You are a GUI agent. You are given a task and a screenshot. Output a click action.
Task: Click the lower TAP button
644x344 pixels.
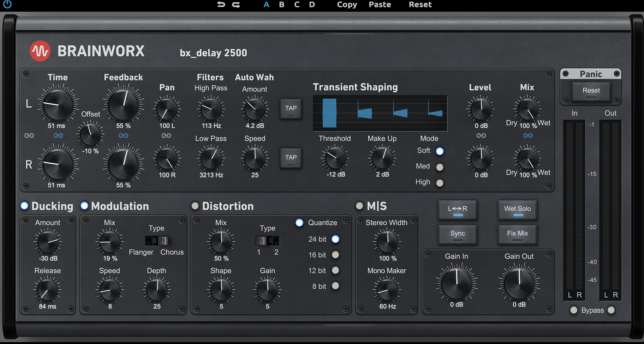291,158
